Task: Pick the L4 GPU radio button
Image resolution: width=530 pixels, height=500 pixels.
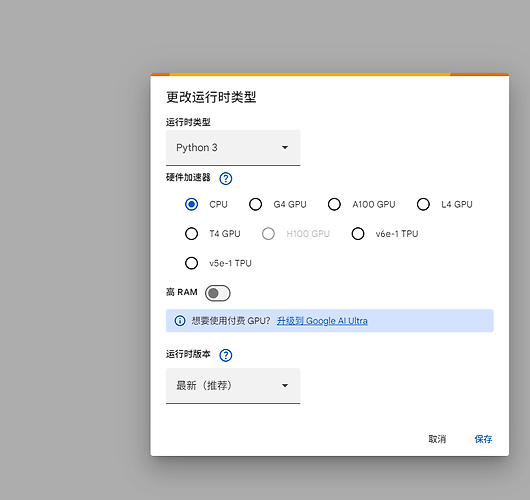Action: click(x=423, y=204)
